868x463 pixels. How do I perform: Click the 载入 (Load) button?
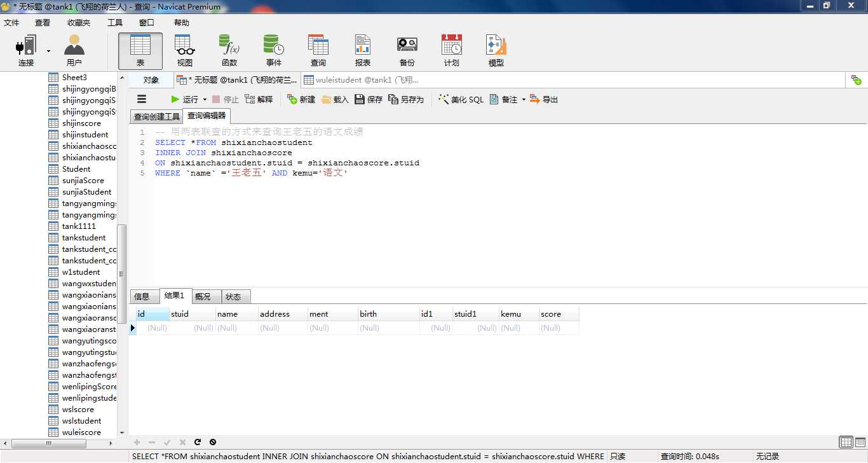(x=335, y=99)
